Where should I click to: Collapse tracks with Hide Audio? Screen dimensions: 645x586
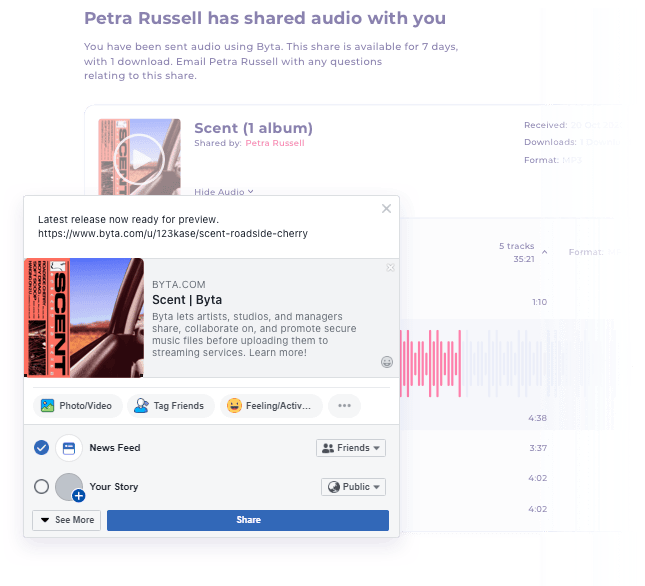click(x=224, y=192)
